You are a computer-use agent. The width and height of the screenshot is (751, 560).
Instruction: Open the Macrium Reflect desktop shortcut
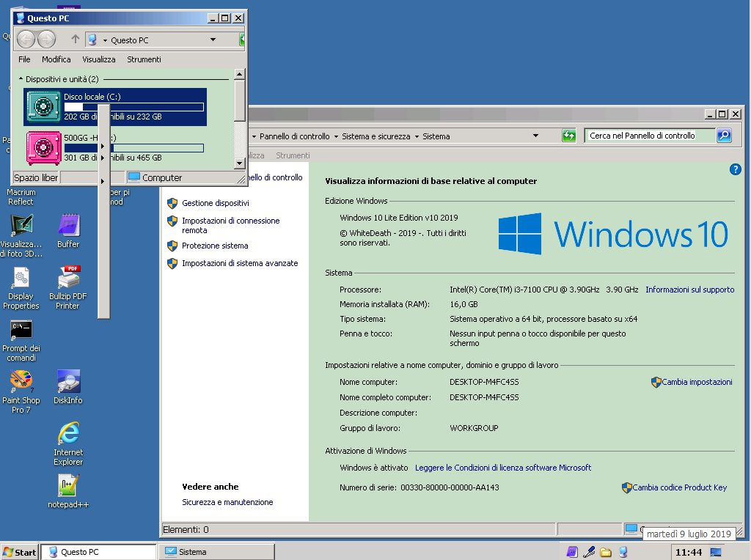tap(21, 196)
